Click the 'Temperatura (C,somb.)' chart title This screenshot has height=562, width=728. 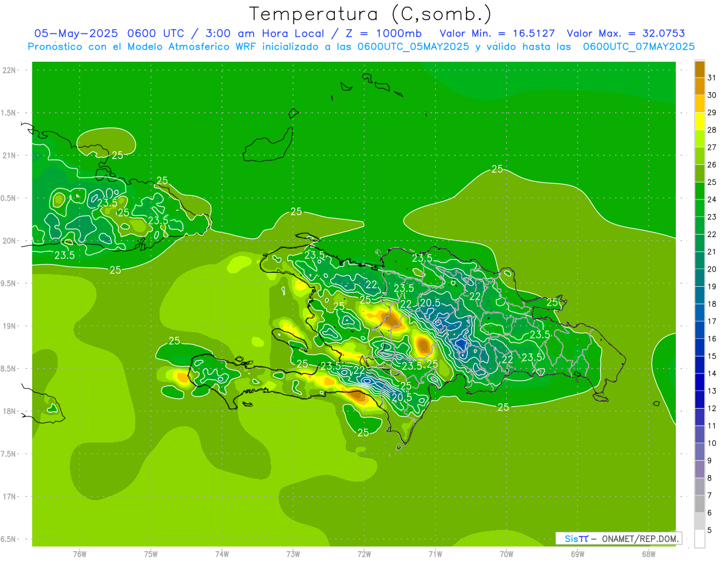click(x=371, y=14)
